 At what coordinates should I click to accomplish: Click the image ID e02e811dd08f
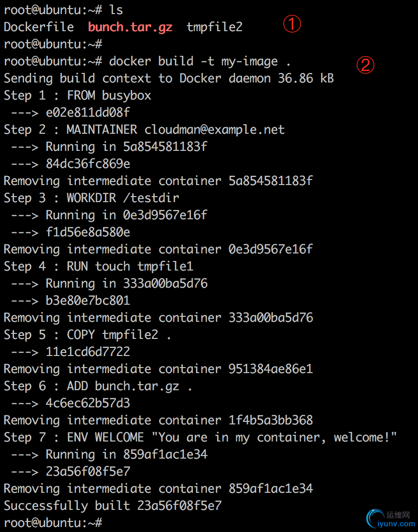tap(88, 113)
